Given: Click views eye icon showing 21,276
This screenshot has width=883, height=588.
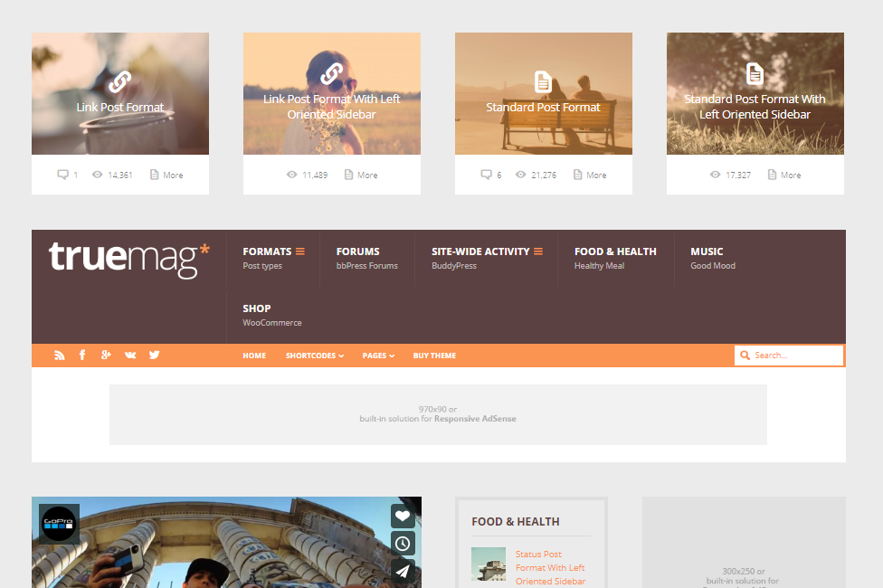Looking at the screenshot, I should [521, 175].
